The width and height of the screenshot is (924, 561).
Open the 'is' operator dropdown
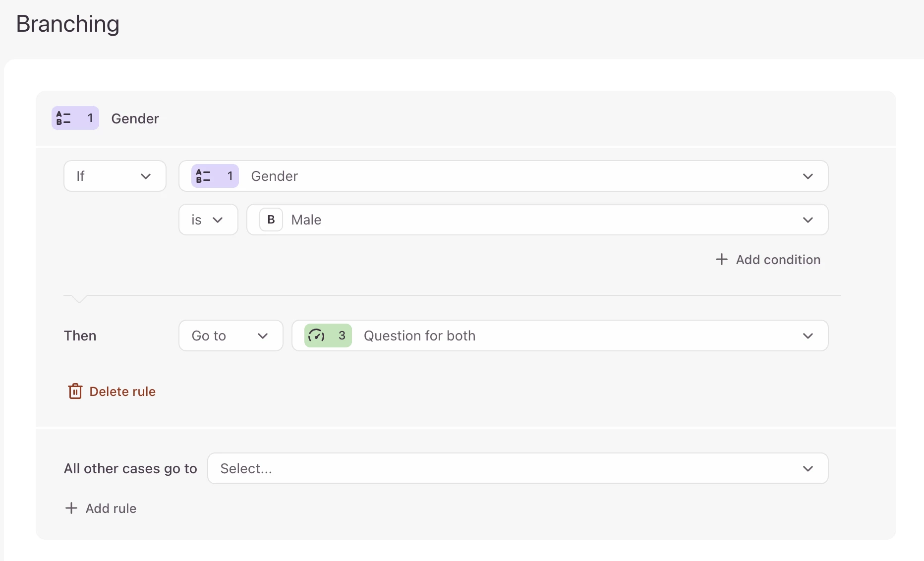click(x=208, y=220)
